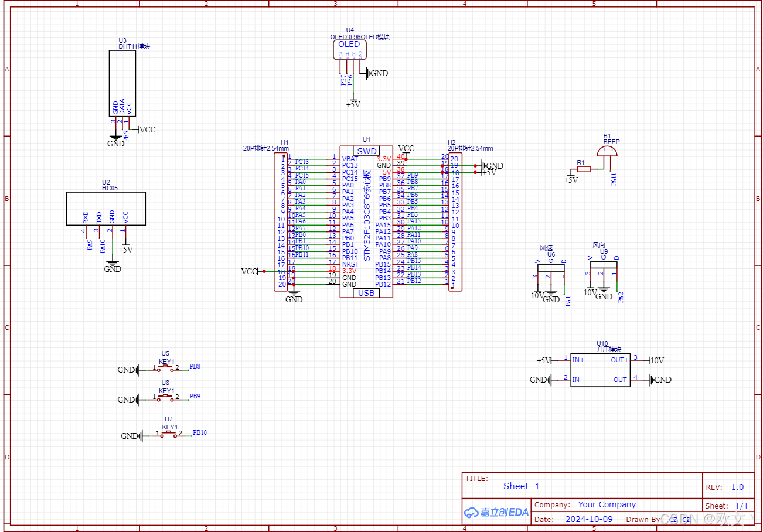Click the PB8 net label beside key U5
The height and width of the screenshot is (532, 763).
(195, 366)
